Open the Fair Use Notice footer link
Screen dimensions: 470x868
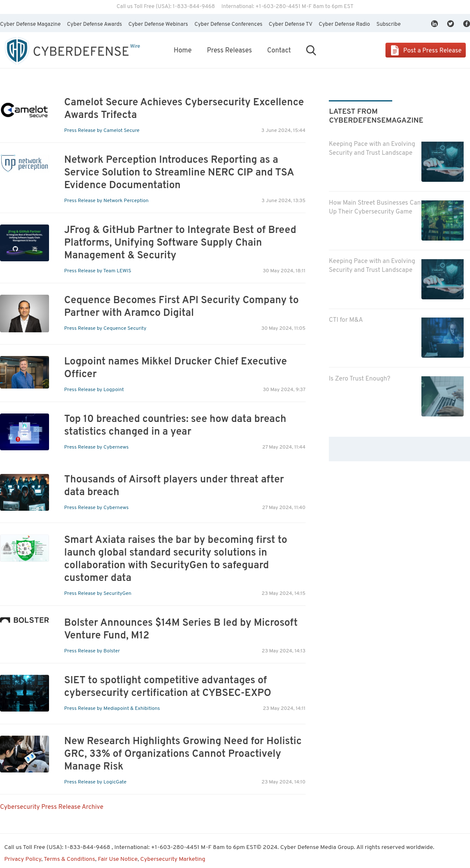(x=118, y=859)
